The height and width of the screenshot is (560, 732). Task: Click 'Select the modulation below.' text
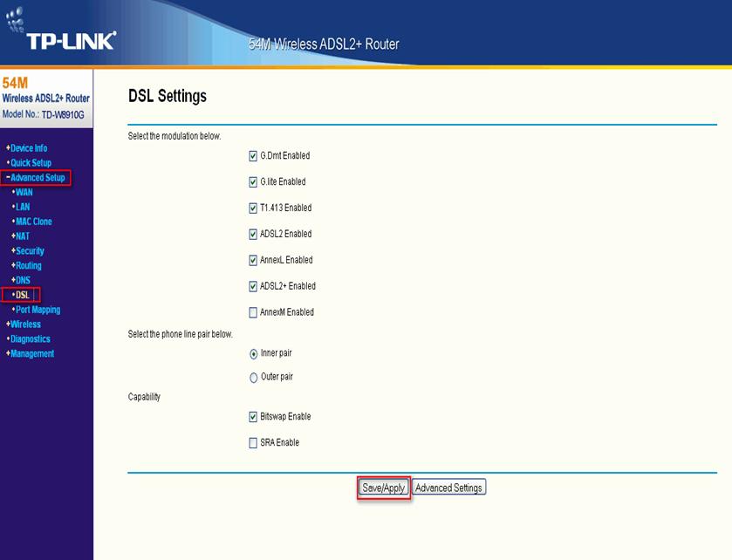point(174,136)
